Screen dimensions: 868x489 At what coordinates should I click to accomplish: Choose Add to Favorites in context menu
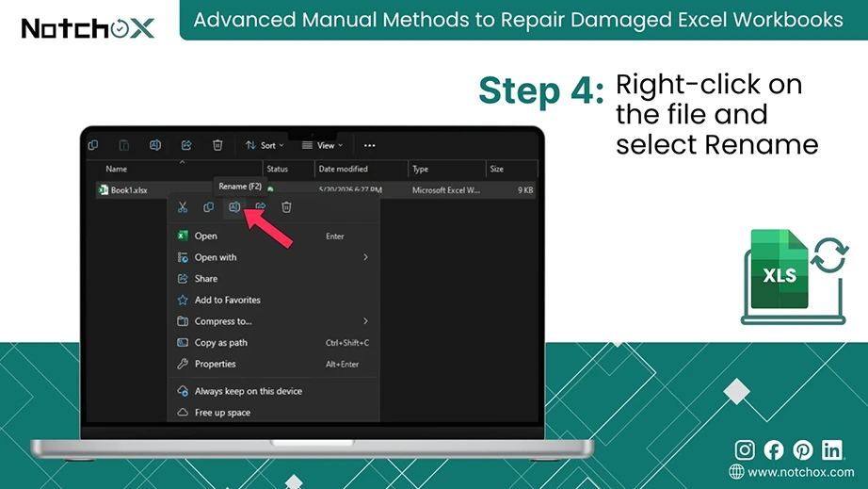pyautogui.click(x=273, y=300)
